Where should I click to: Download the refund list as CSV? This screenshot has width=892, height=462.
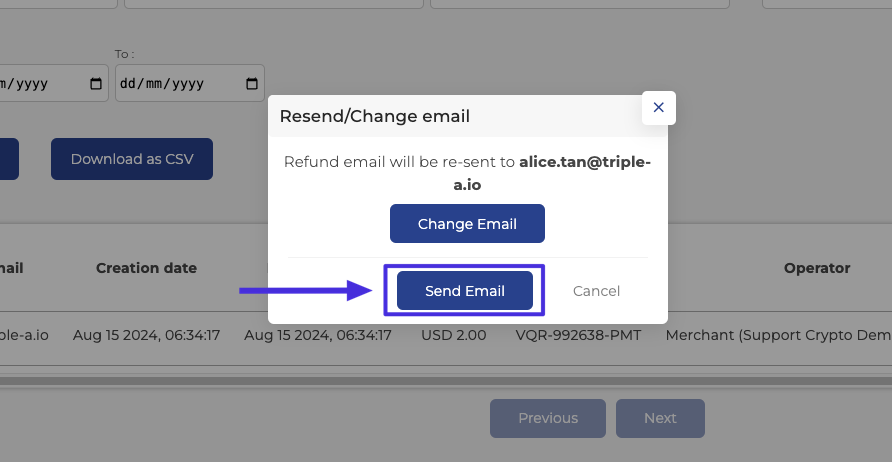coord(132,159)
